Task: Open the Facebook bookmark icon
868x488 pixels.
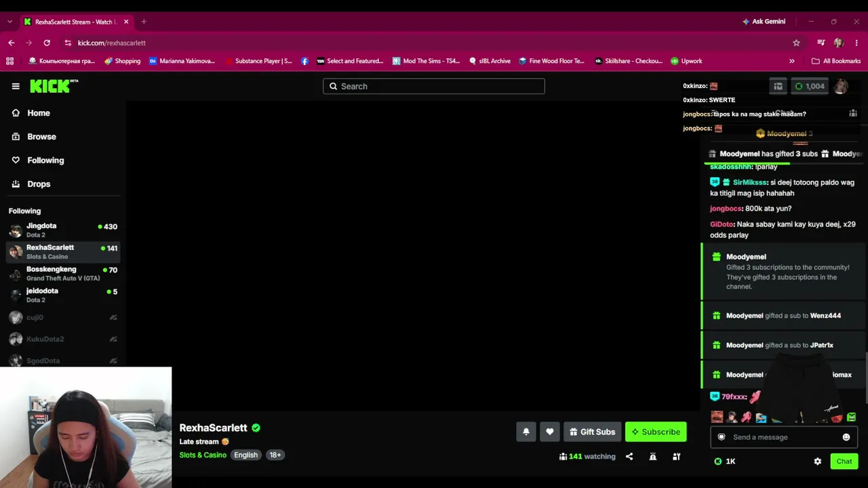Action: 304,61
